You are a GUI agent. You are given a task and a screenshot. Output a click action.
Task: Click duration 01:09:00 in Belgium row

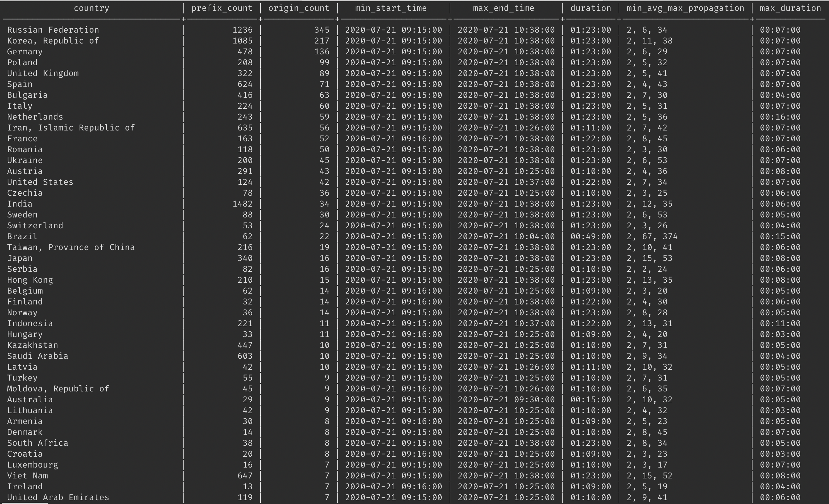pos(591,291)
